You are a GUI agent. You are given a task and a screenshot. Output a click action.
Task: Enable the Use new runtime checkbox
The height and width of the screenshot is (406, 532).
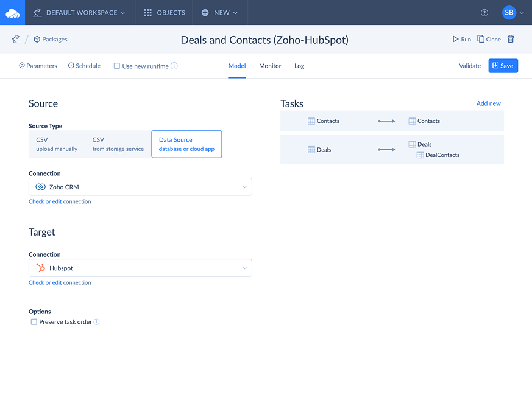pos(117,66)
